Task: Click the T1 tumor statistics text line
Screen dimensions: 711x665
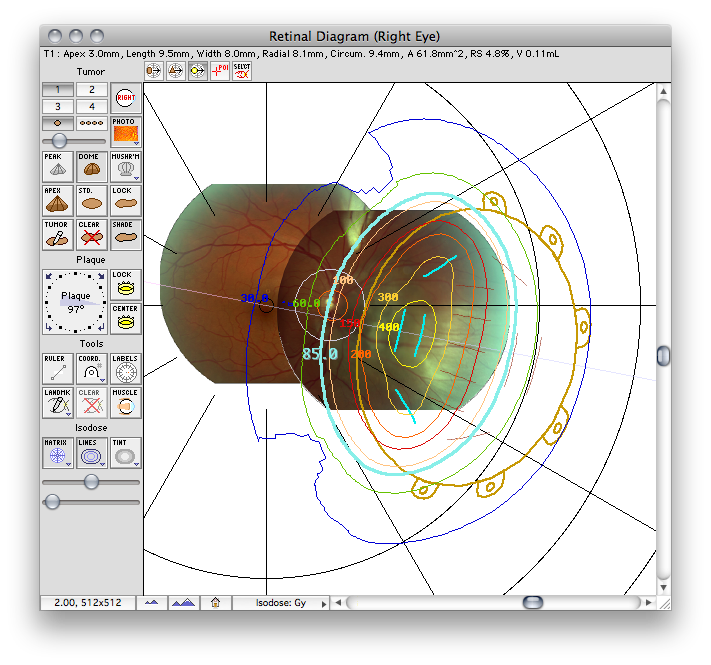Action: pyautogui.click(x=301, y=54)
